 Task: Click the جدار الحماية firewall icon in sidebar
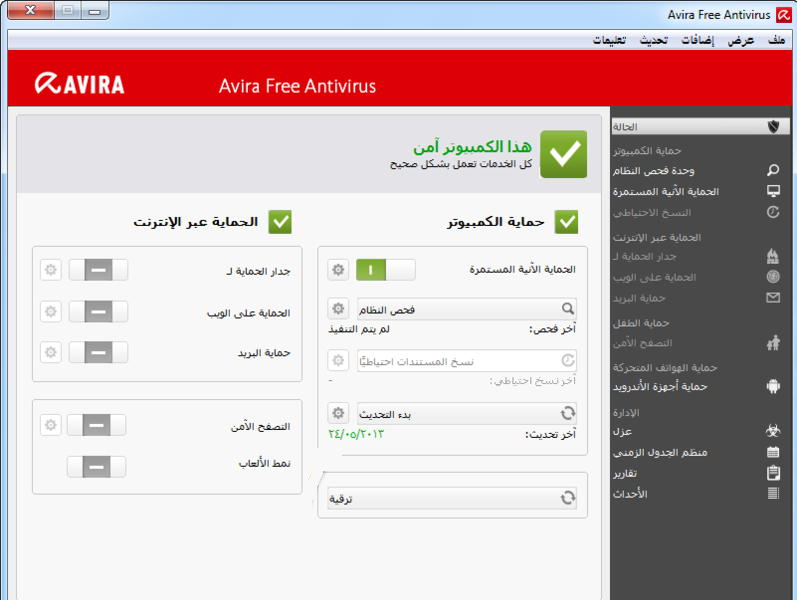(773, 256)
